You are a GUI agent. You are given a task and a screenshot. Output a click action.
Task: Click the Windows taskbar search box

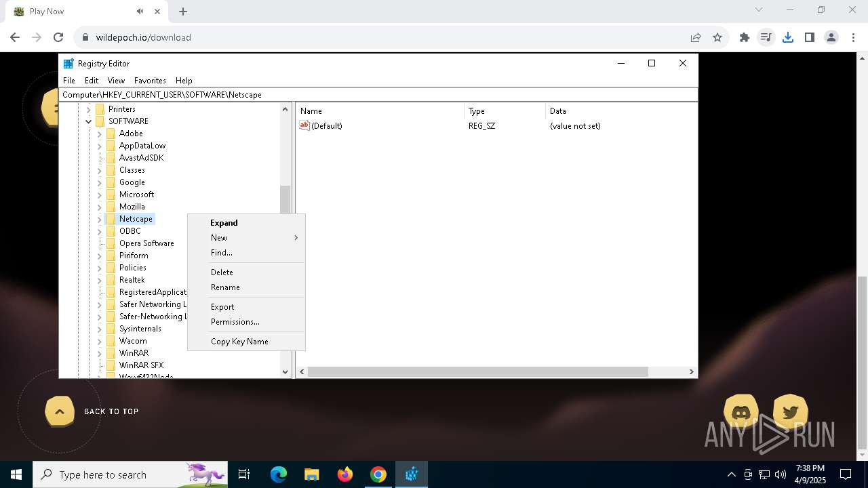tap(130, 474)
